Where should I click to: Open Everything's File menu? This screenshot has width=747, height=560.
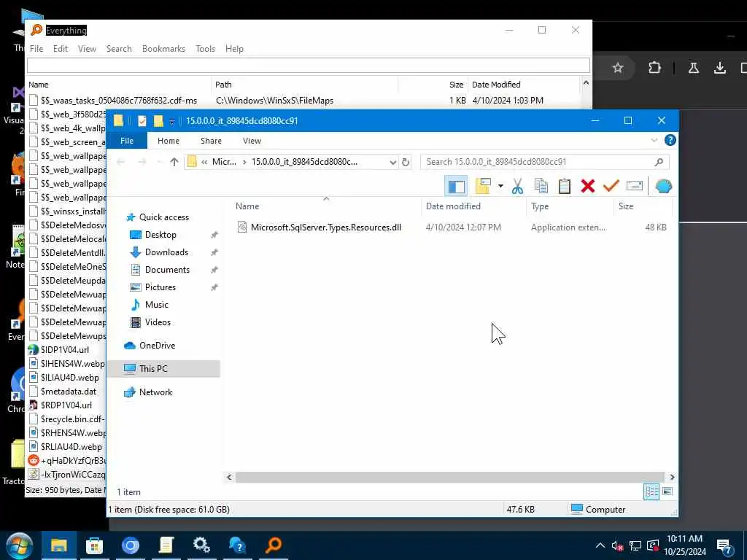pos(36,49)
